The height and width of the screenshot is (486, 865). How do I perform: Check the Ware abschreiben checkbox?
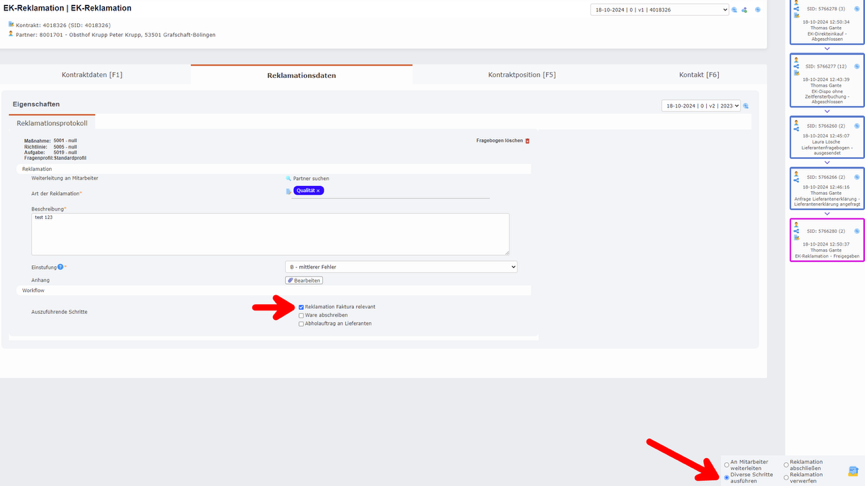click(x=301, y=316)
